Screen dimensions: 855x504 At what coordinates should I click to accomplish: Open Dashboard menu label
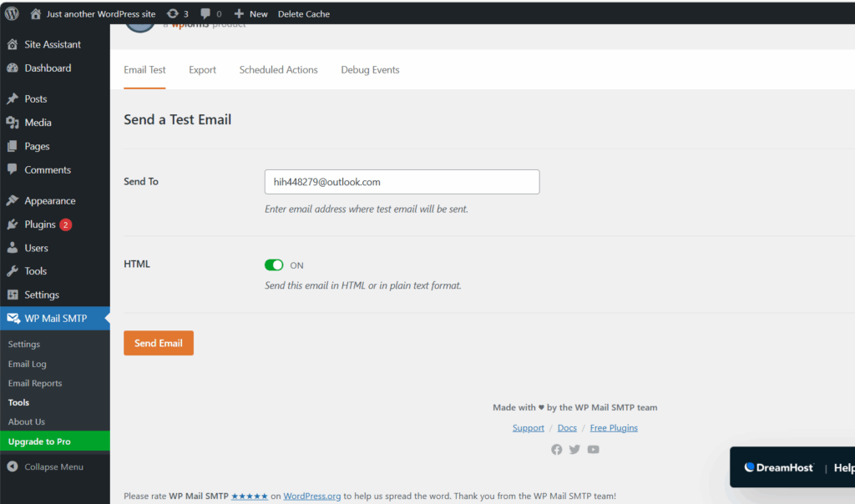48,68
